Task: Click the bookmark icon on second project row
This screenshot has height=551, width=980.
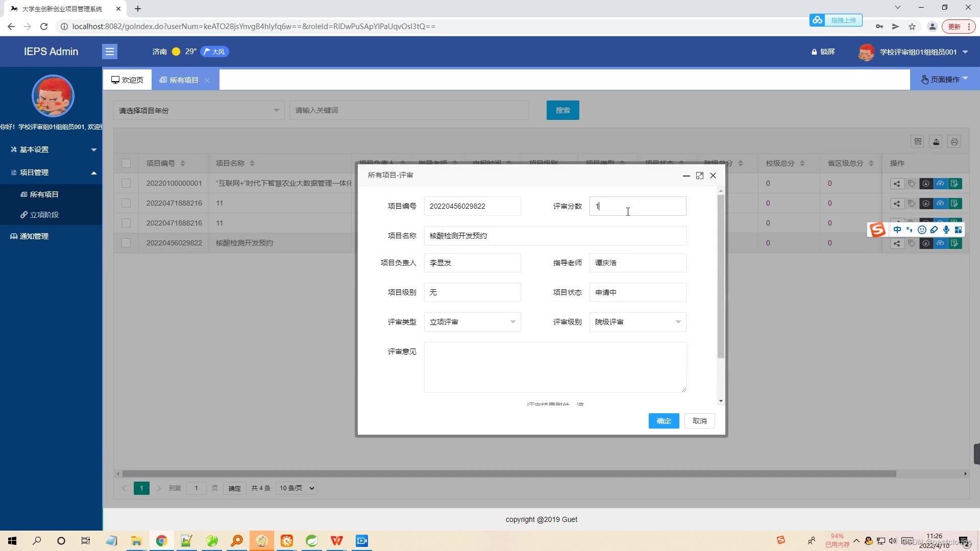Action: coord(911,203)
